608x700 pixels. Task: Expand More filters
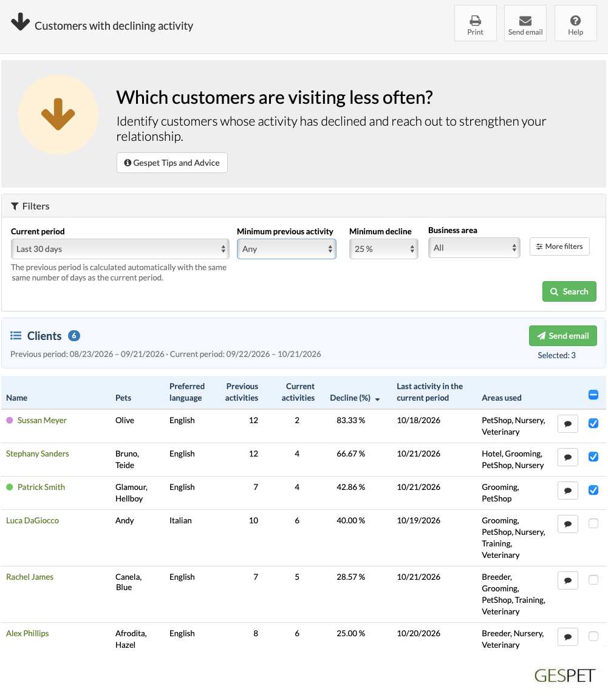tap(559, 246)
